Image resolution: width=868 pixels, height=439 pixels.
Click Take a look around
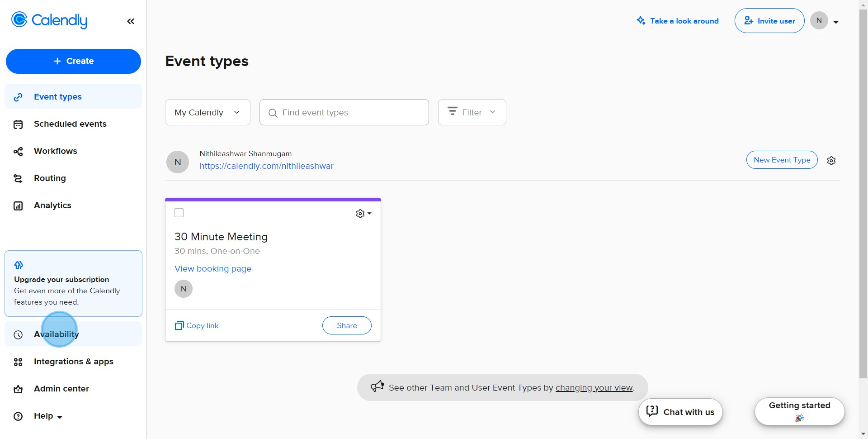pos(678,21)
